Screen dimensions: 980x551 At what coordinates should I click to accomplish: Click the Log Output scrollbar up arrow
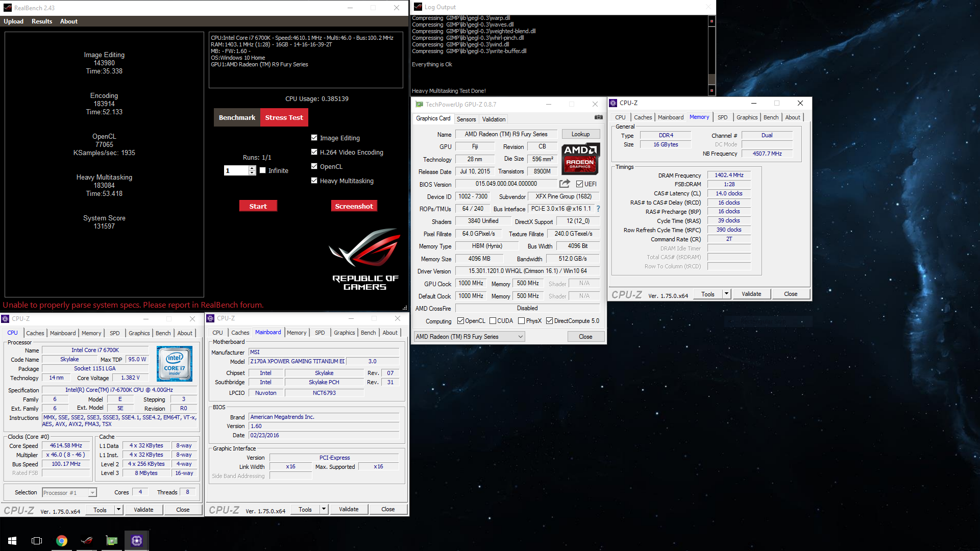712,21
